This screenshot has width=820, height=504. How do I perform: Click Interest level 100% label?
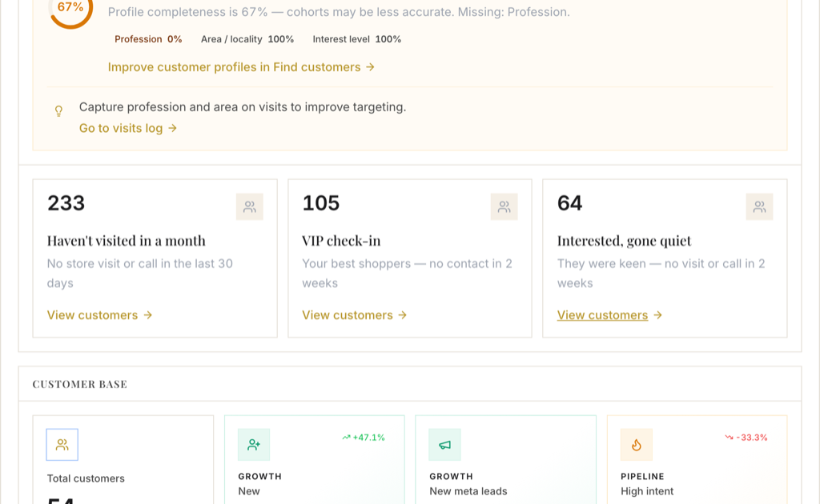(x=356, y=39)
